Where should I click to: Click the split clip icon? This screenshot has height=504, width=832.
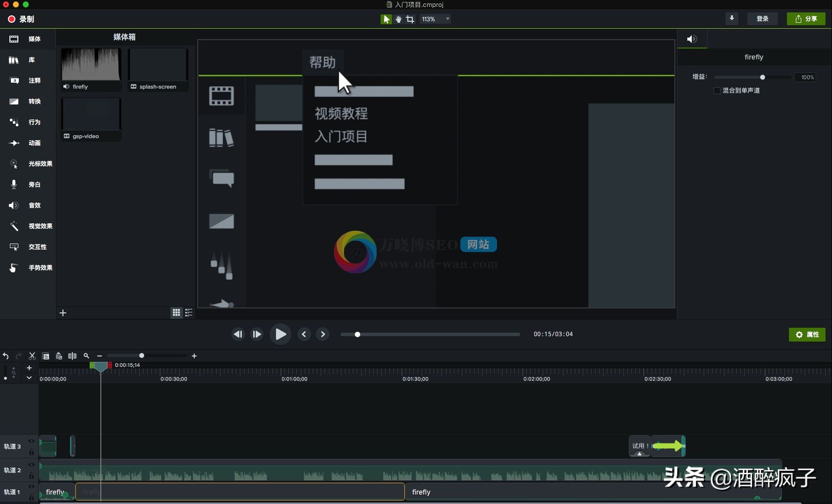pos(72,356)
